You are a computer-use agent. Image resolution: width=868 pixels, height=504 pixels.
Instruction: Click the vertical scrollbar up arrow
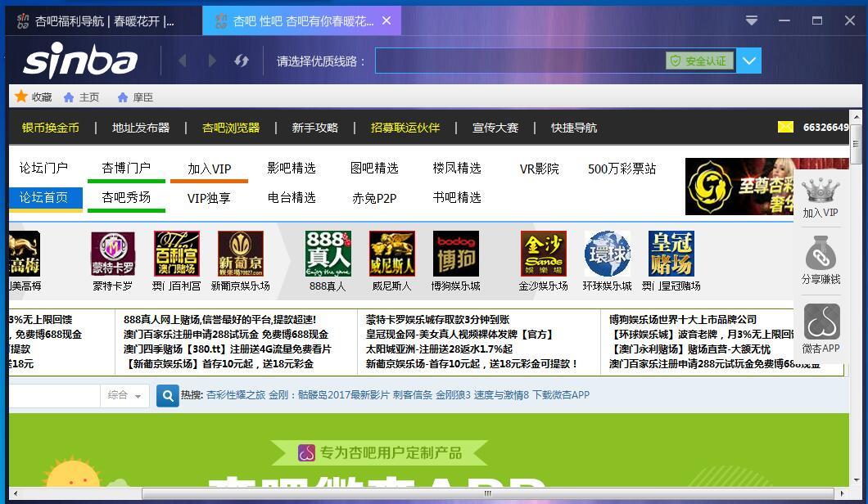(857, 117)
